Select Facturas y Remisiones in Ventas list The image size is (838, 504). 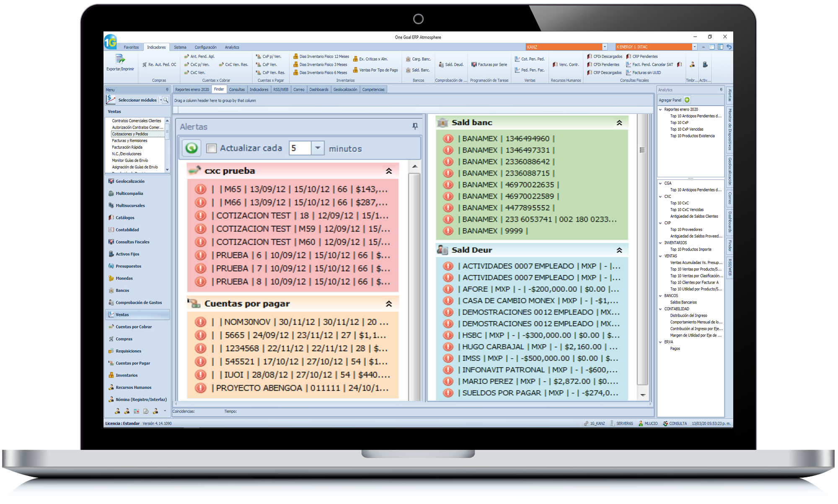(129, 141)
